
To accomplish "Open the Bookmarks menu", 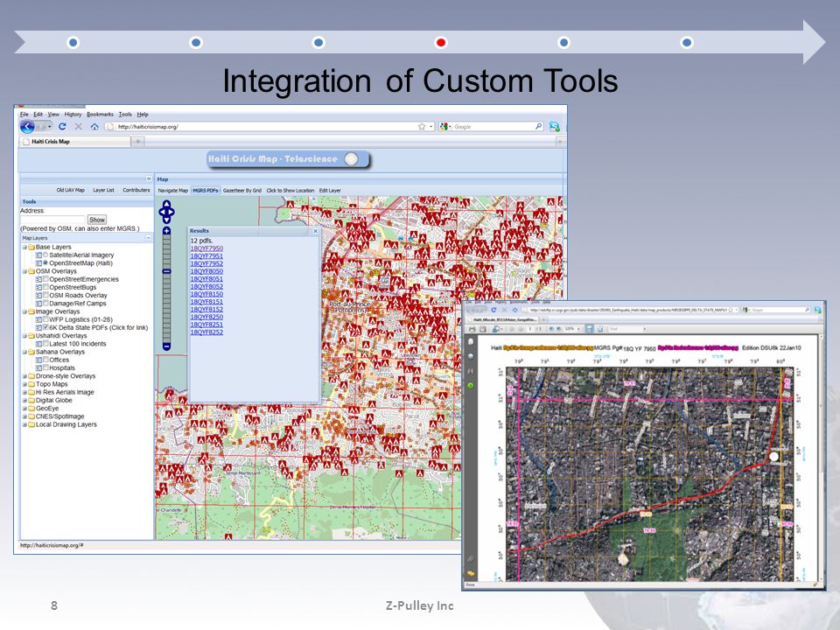I will point(100,114).
